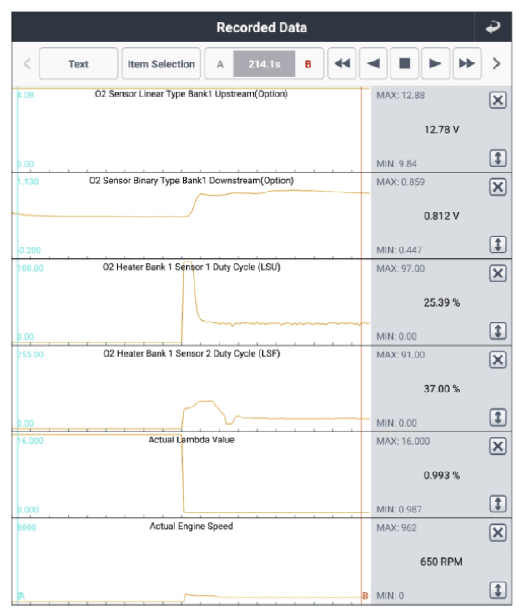
Task: Click the red B cursor line in graph
Action: tap(362, 346)
